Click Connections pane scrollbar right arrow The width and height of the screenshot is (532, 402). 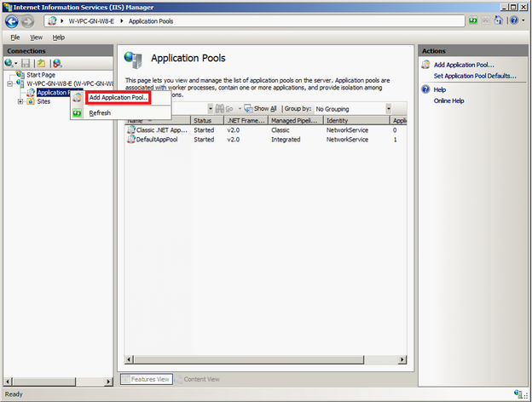108,382
